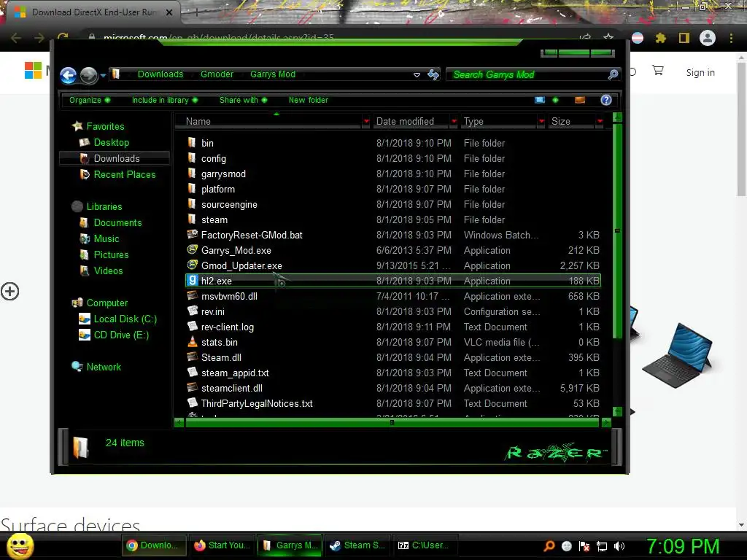Switch to the DirectX download Chrome tab

(93, 12)
